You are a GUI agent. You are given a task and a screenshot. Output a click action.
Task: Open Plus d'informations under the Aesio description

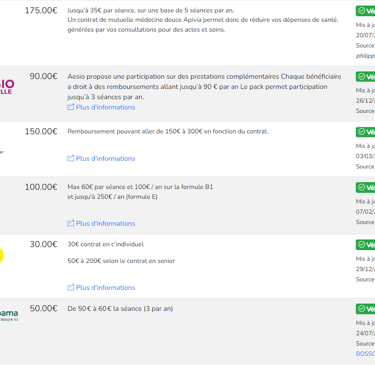click(105, 107)
